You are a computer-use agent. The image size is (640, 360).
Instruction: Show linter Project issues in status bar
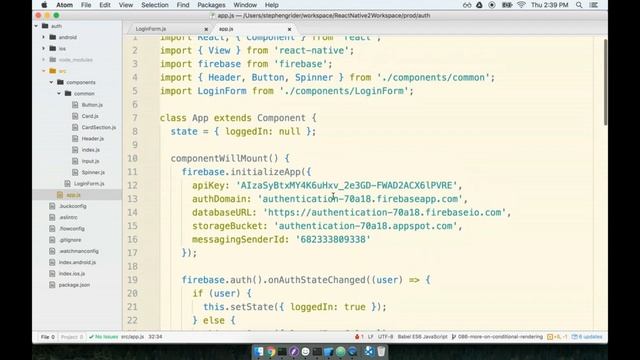point(72,337)
